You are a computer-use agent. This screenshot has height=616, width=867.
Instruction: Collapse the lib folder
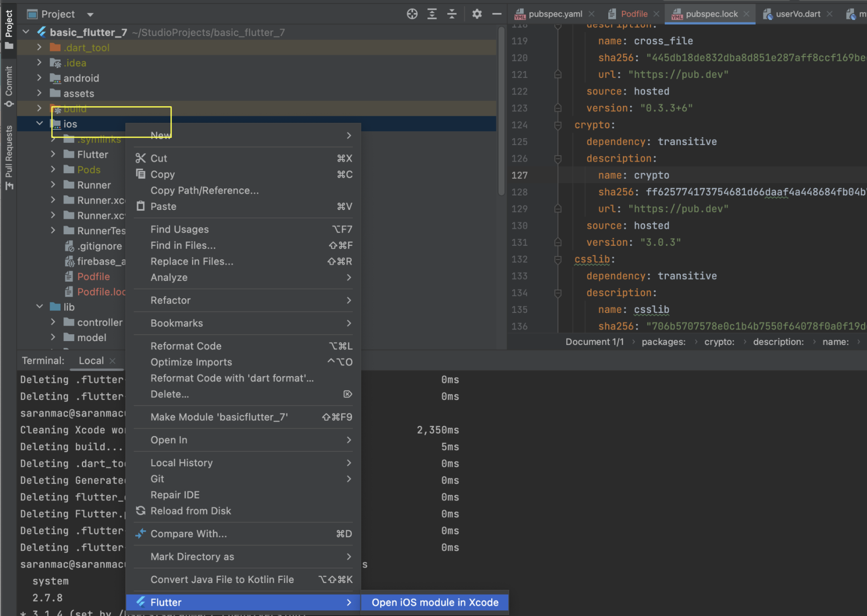point(39,307)
